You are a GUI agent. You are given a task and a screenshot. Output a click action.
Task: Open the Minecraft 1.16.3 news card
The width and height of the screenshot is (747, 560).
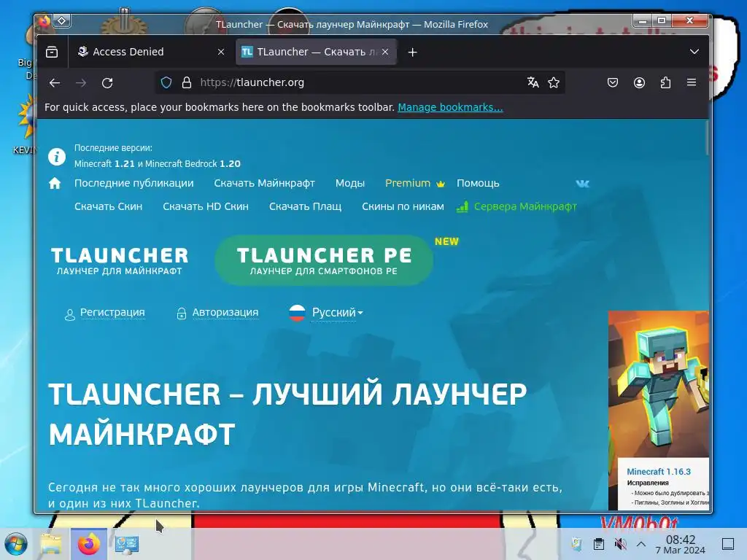pos(659,411)
